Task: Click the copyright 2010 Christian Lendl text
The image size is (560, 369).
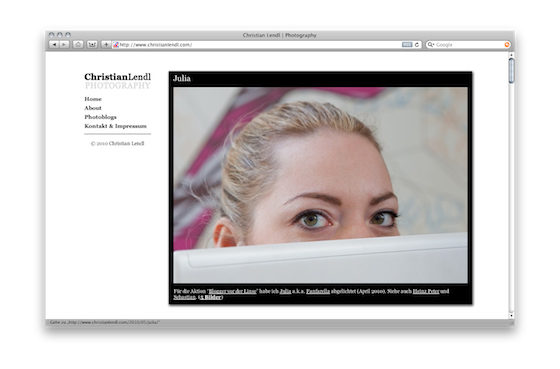Action: pos(118,144)
